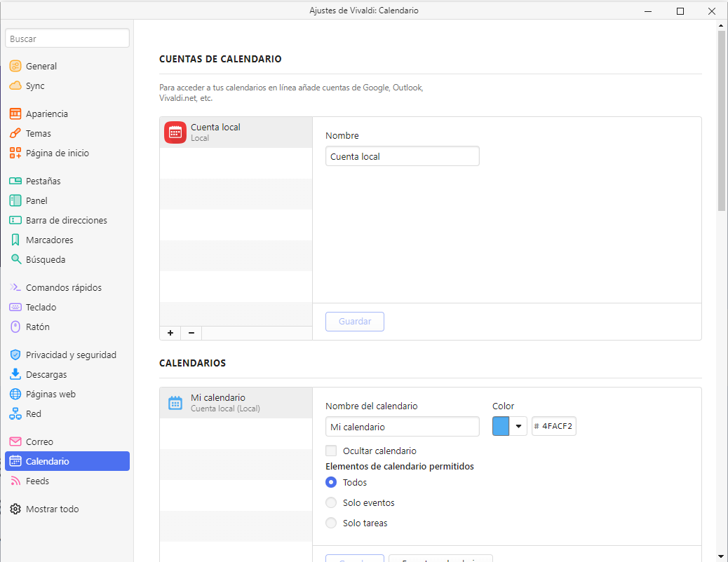This screenshot has height=562, width=728.
Task: Select the Solo eventos radio option
Action: [x=332, y=502]
